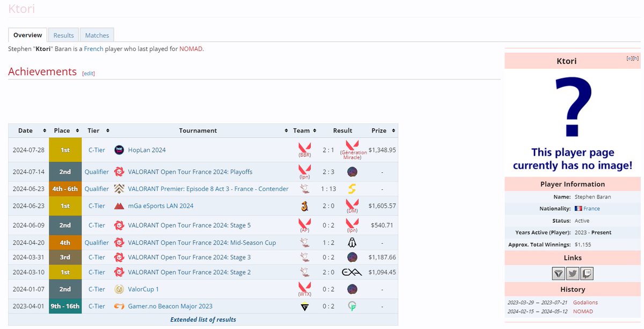
Task: Open the ValorCup 1 tournament link
Action: [143, 289]
